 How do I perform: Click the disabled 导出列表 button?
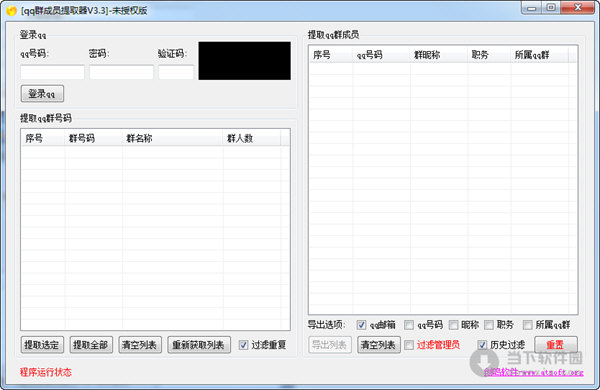coord(330,345)
